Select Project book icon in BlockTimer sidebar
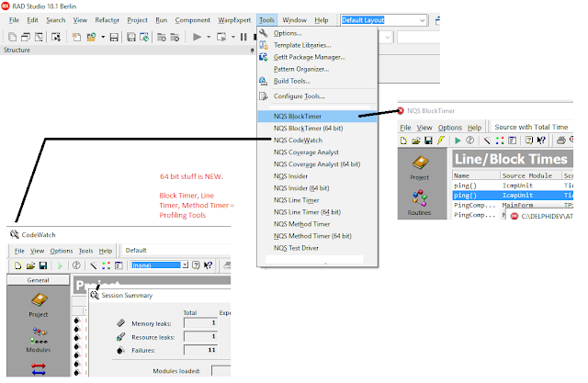Viewport: 588px width, 383px height. pyautogui.click(x=420, y=163)
